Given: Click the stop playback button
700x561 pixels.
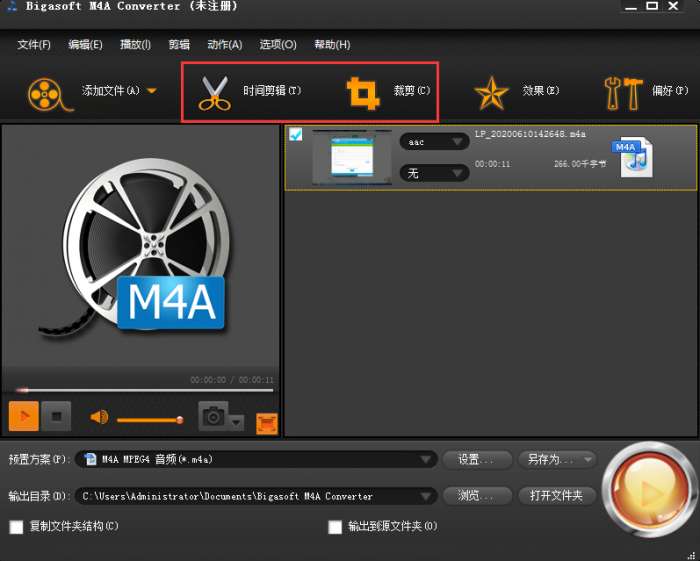Looking at the screenshot, I should pos(56,416).
